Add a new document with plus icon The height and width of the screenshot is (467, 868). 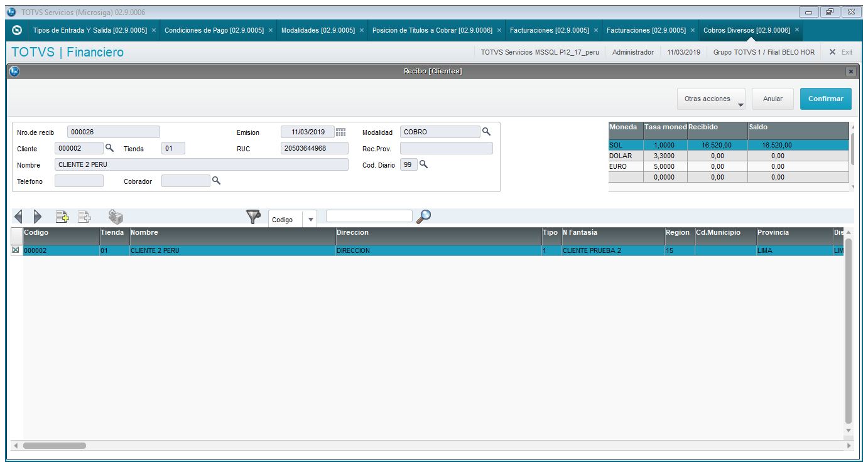click(x=62, y=217)
